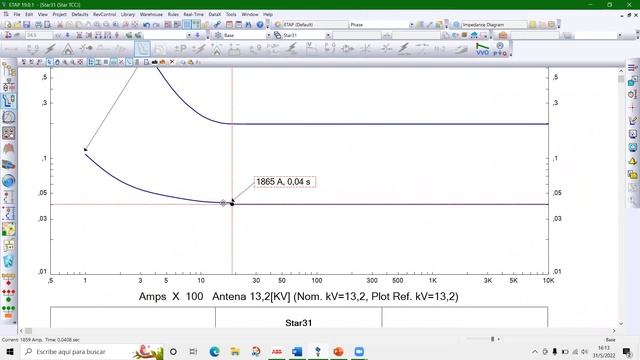Click the GIS map icon in left sidebar

click(9, 229)
